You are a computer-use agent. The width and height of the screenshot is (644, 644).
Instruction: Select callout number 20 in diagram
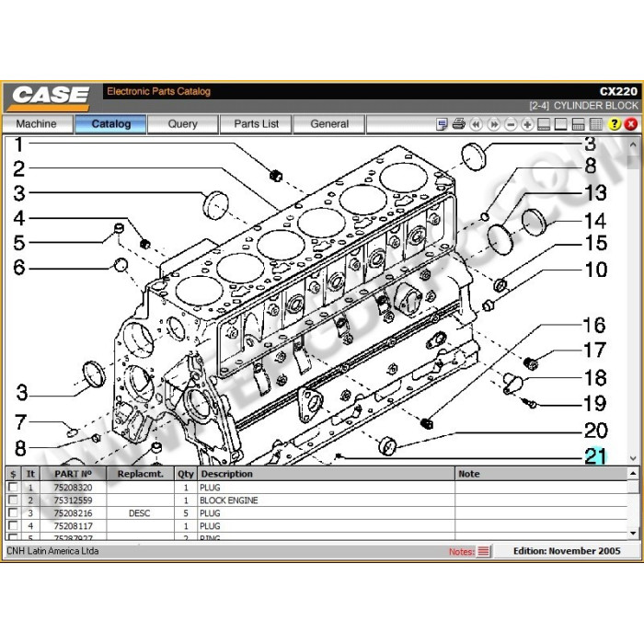pyautogui.click(x=596, y=431)
